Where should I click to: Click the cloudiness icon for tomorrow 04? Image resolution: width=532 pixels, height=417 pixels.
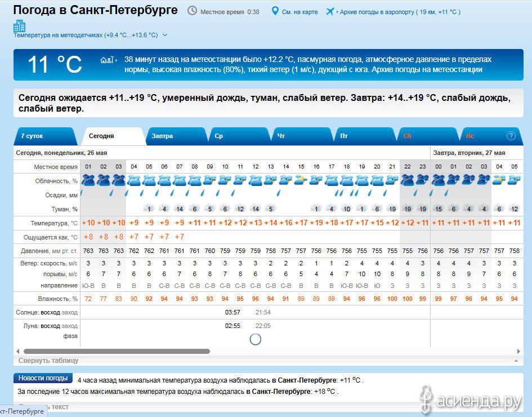(499, 180)
